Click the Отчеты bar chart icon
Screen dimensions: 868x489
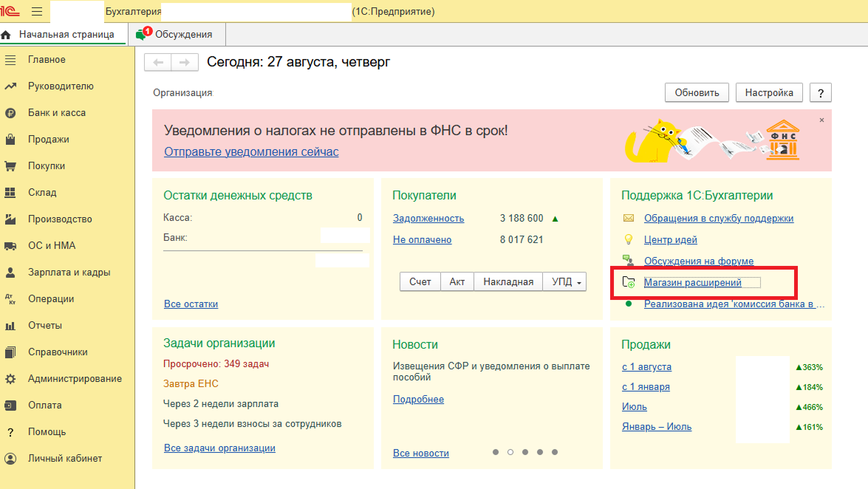pyautogui.click(x=10, y=326)
